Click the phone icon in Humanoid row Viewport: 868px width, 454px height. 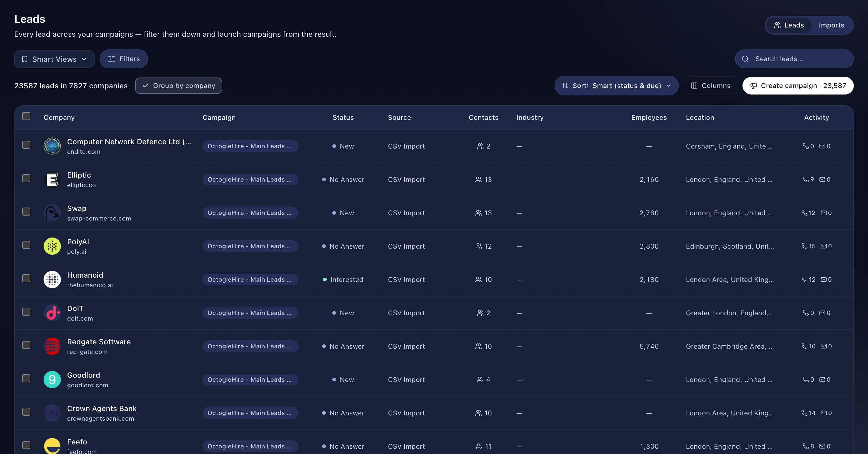(804, 279)
